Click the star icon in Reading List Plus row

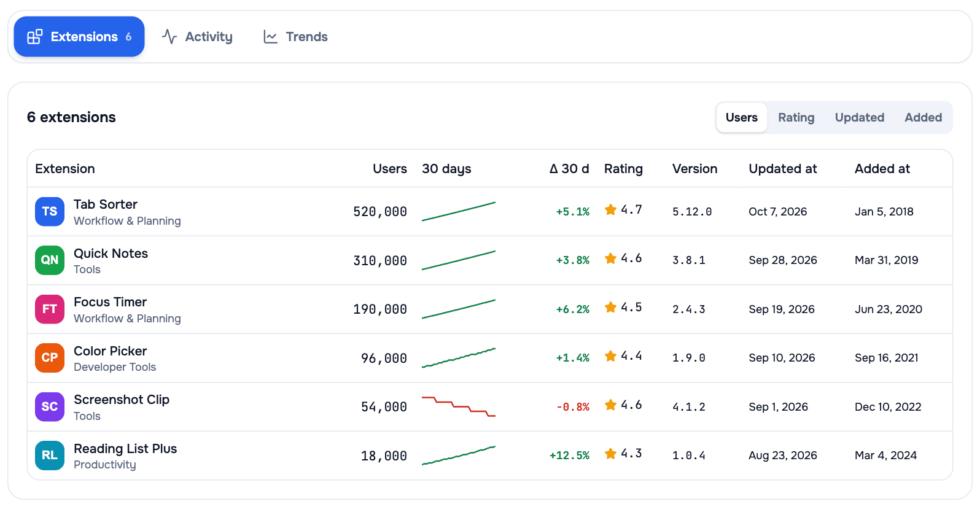pyautogui.click(x=610, y=454)
